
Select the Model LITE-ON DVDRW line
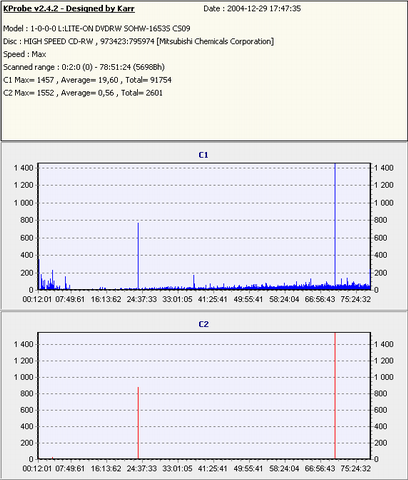click(x=97, y=28)
